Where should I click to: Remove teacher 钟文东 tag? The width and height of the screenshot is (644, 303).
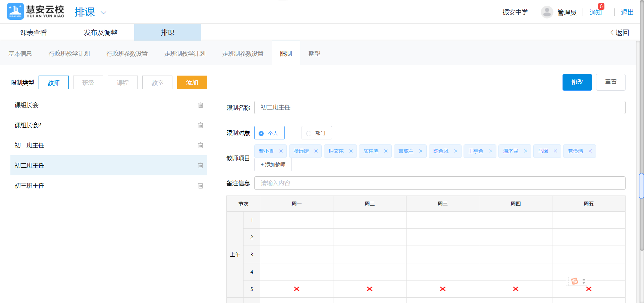pyautogui.click(x=351, y=151)
